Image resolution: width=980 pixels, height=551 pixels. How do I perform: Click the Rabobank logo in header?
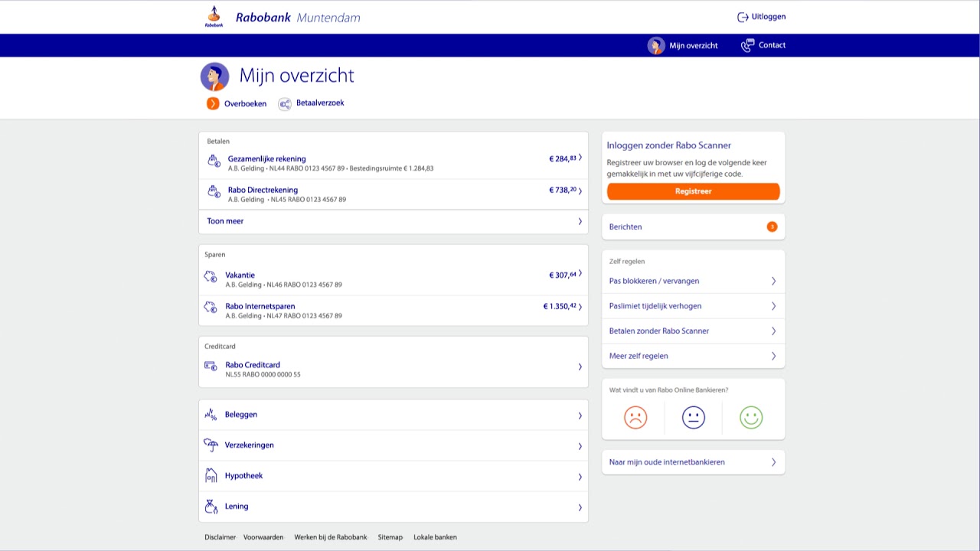point(214,17)
